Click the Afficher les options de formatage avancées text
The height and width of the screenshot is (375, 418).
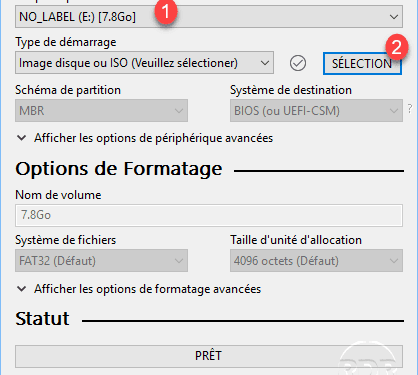tap(147, 289)
